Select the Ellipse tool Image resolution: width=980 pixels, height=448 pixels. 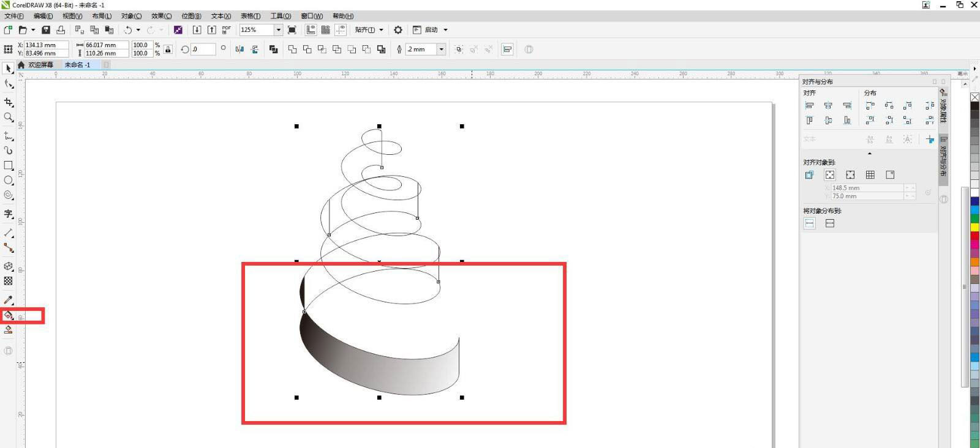click(9, 181)
